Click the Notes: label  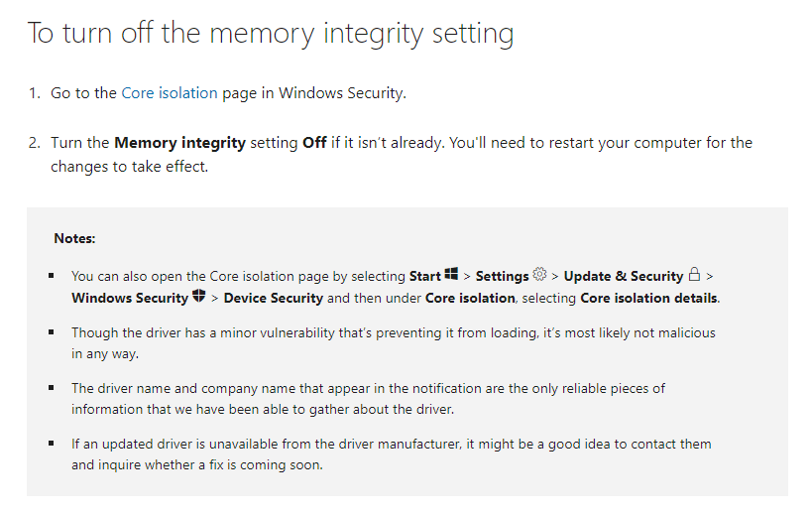pos(74,239)
